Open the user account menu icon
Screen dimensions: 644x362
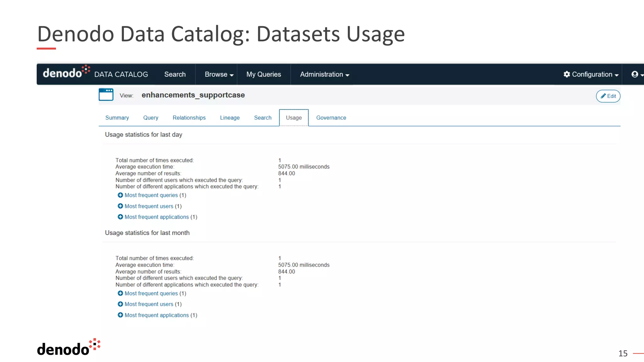(637, 74)
